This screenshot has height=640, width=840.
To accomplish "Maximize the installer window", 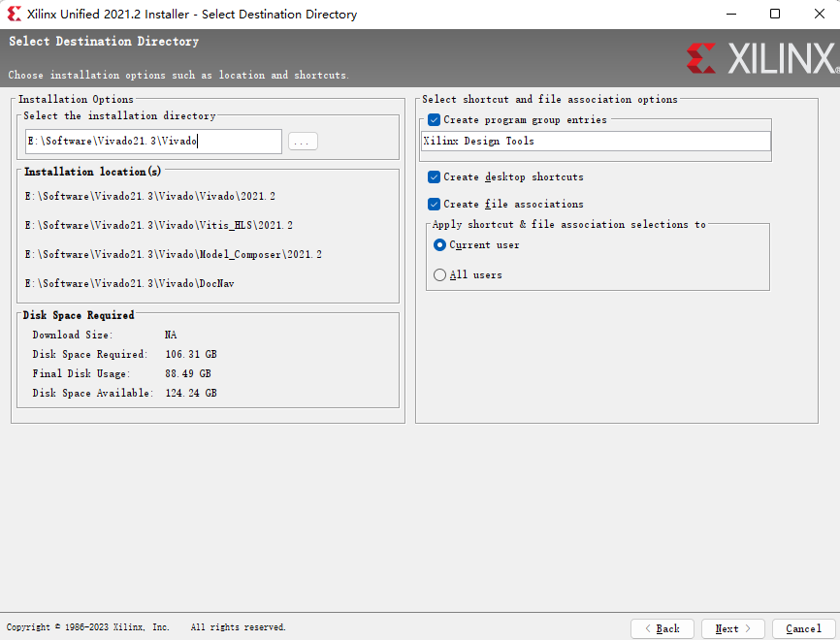I will [775, 14].
